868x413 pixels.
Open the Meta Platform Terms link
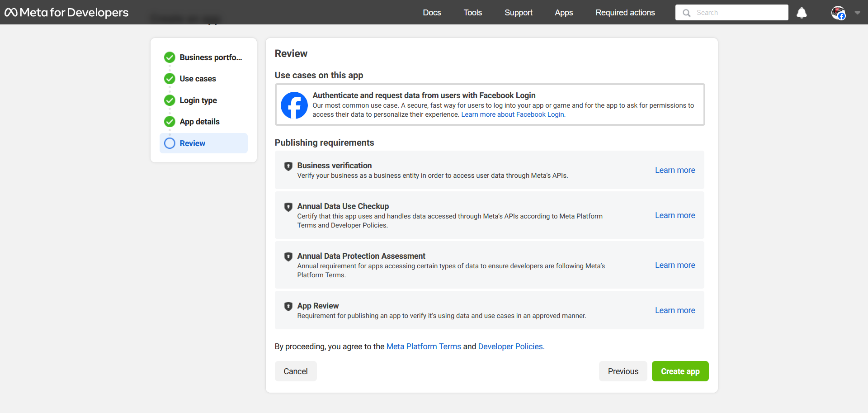424,347
